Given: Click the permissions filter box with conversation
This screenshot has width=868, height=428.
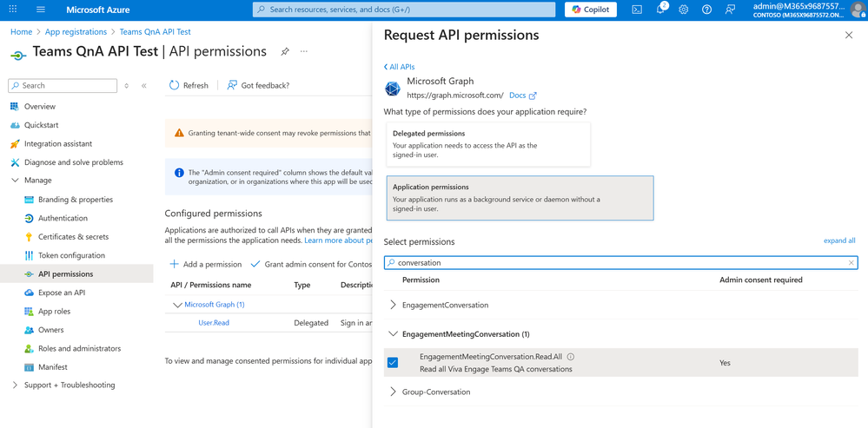Looking at the screenshot, I should 620,263.
